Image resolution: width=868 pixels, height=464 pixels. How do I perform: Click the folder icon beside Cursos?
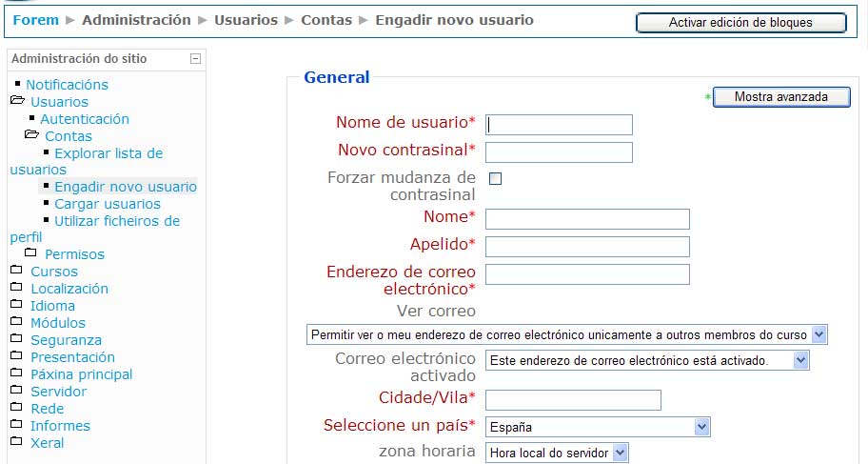coord(15,271)
